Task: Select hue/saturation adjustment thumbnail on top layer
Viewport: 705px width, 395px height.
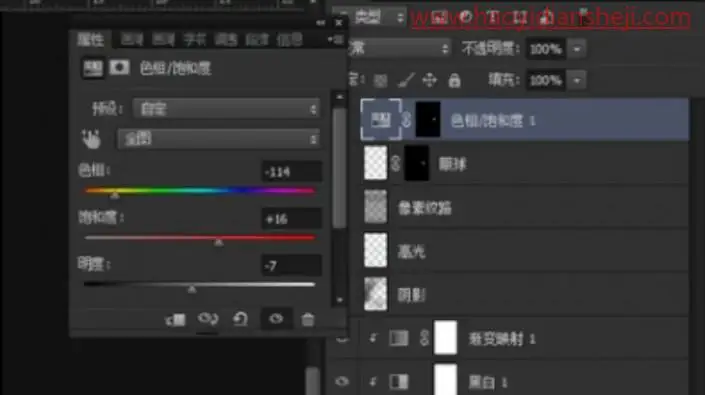Action: [x=381, y=120]
